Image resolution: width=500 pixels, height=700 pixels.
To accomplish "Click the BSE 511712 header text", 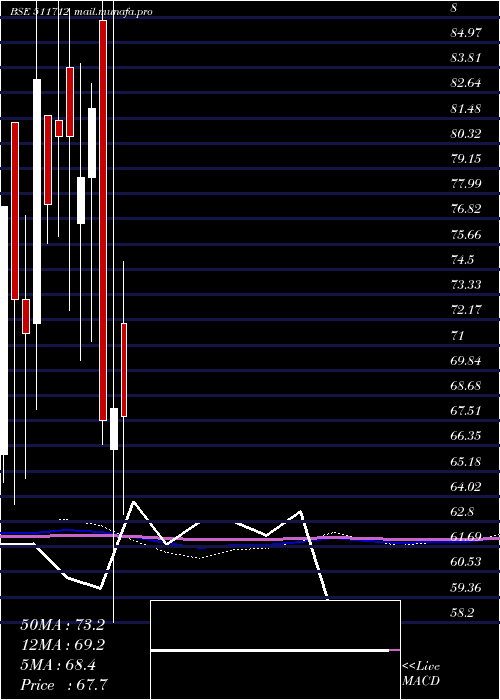I will [x=40, y=12].
